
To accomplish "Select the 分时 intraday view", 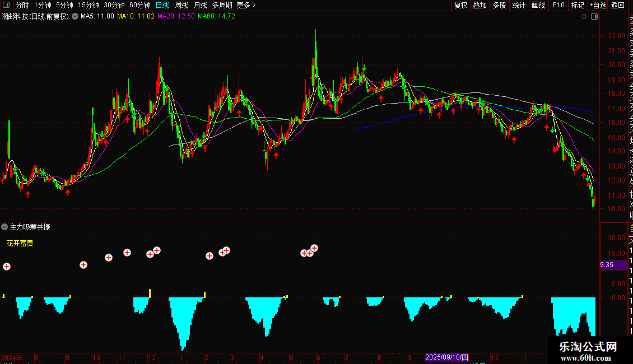I will [22, 5].
